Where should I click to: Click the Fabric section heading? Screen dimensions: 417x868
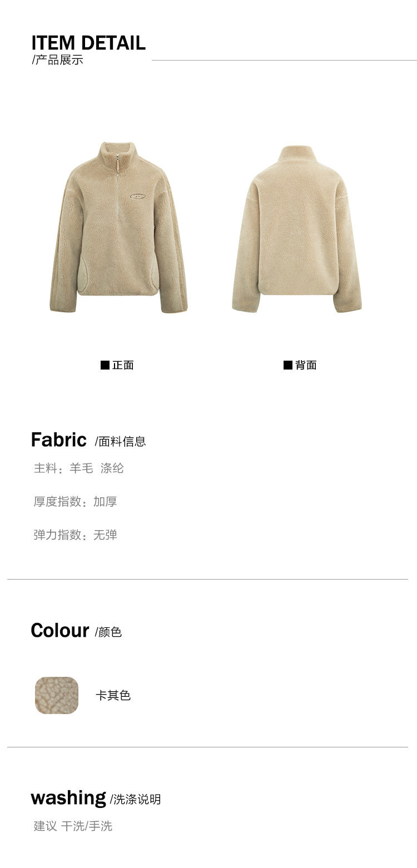(x=59, y=440)
